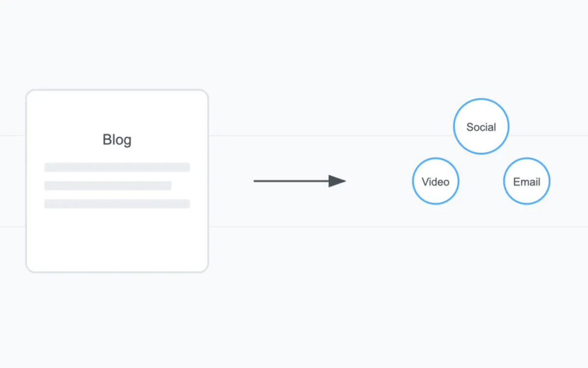The height and width of the screenshot is (368, 588).
Task: Select the third gray placeholder line
Action: click(117, 204)
